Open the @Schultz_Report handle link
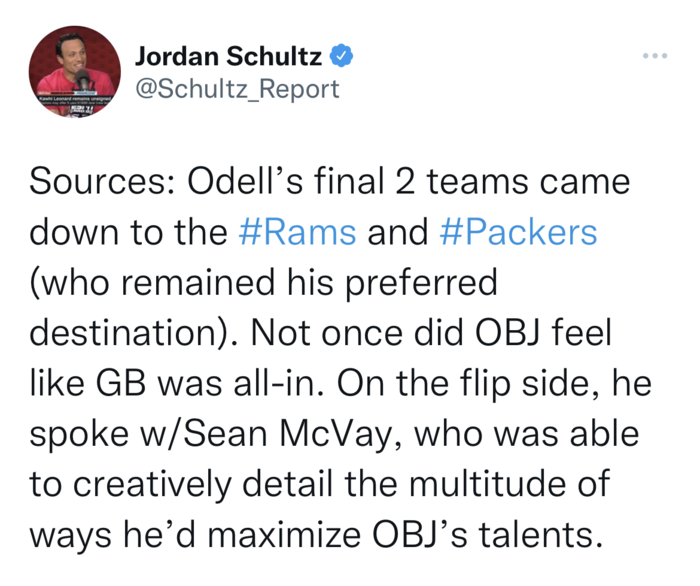 pyautogui.click(x=237, y=89)
